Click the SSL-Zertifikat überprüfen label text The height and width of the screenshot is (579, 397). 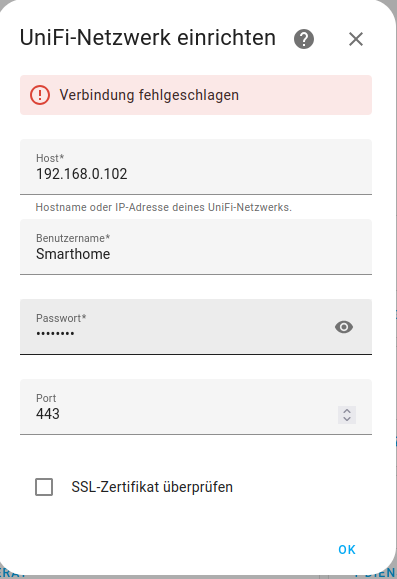152,487
